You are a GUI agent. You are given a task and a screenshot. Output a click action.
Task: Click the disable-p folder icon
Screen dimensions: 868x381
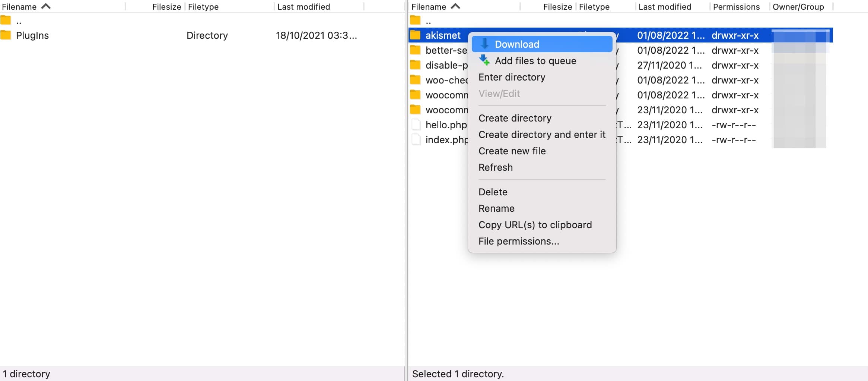pos(416,65)
